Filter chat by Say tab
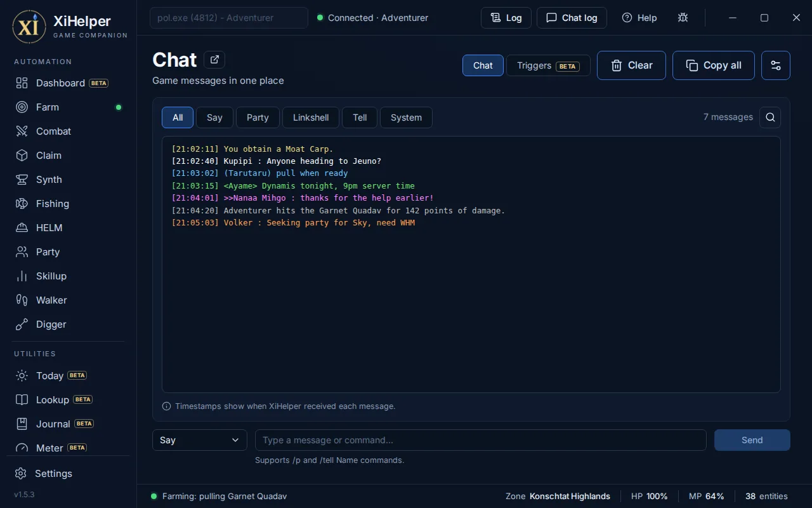The height and width of the screenshot is (508, 812). click(x=214, y=117)
